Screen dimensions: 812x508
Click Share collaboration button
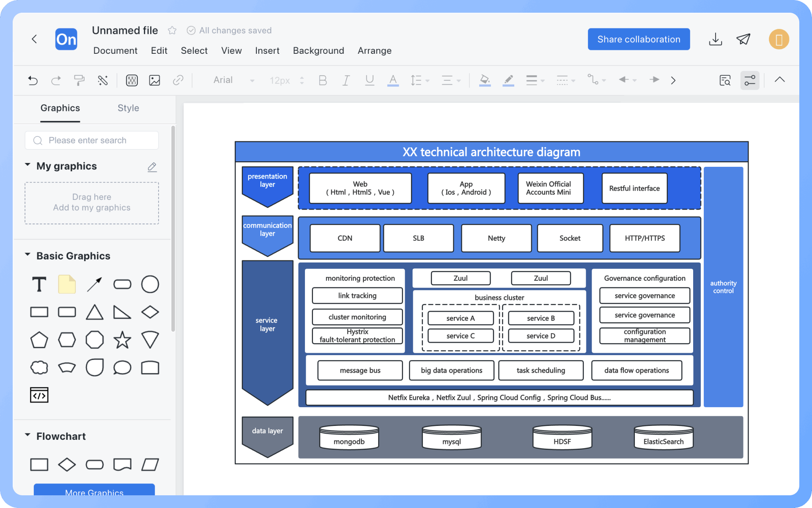tap(639, 39)
